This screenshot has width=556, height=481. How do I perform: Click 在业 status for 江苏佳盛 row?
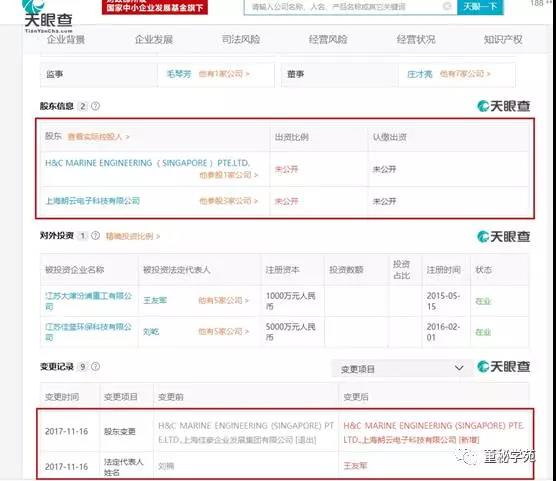[x=483, y=332]
